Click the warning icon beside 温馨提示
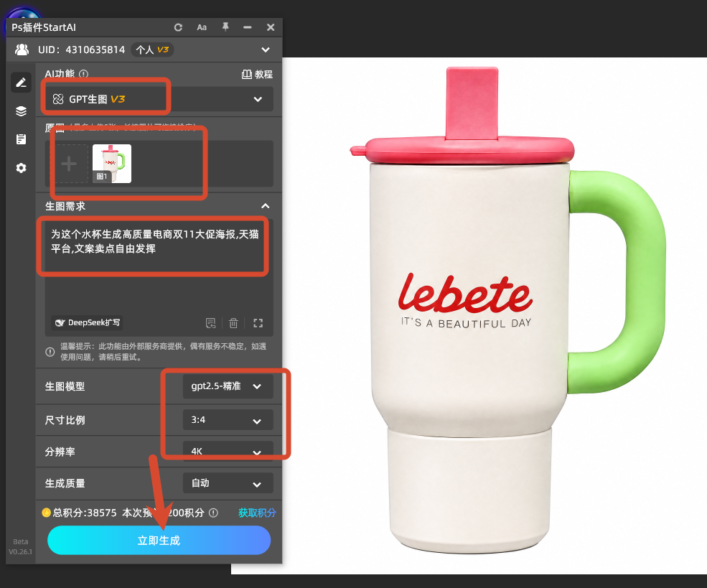 point(50,352)
